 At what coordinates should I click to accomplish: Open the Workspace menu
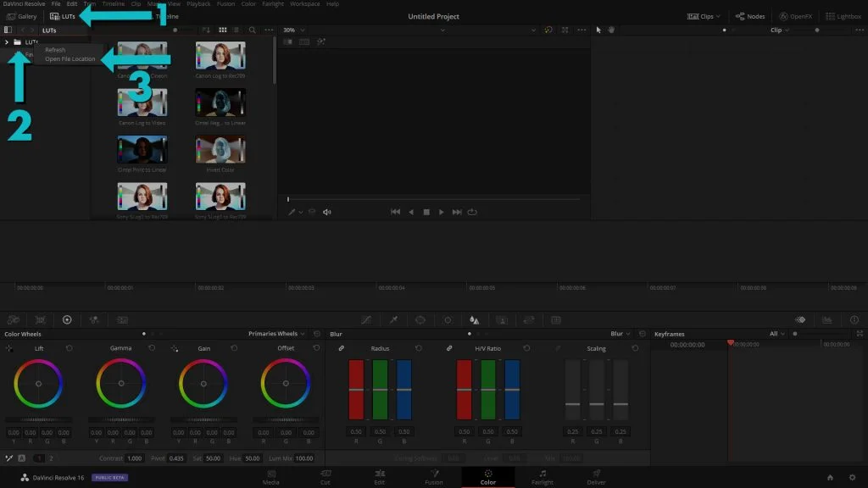click(x=305, y=4)
